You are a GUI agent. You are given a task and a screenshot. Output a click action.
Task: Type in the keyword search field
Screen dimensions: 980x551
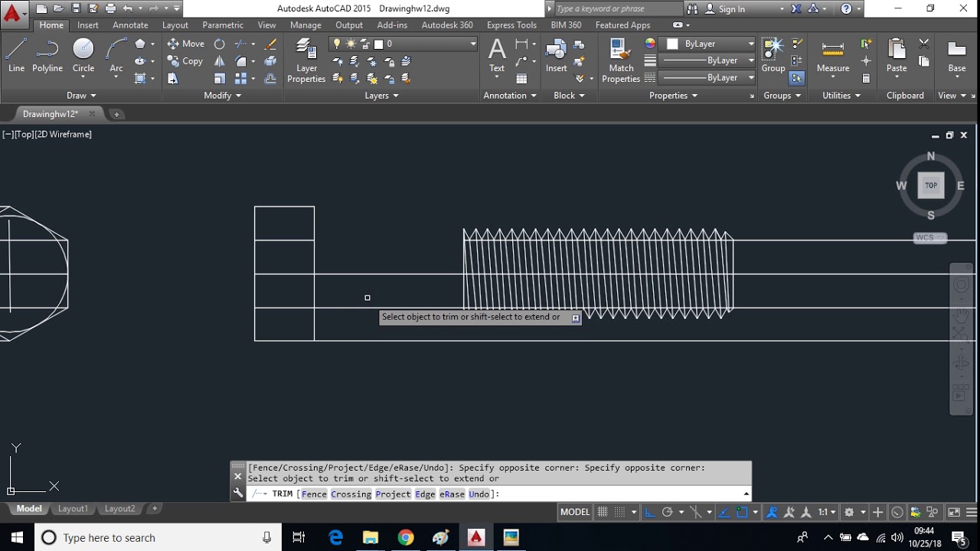(617, 9)
